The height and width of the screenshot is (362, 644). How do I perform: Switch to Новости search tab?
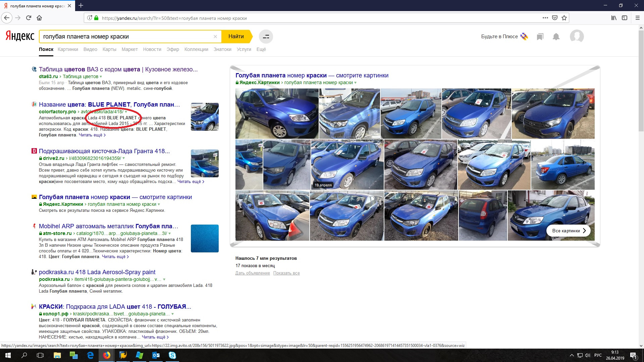point(152,49)
